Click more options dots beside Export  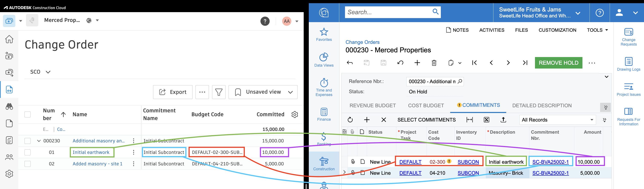pos(202,92)
